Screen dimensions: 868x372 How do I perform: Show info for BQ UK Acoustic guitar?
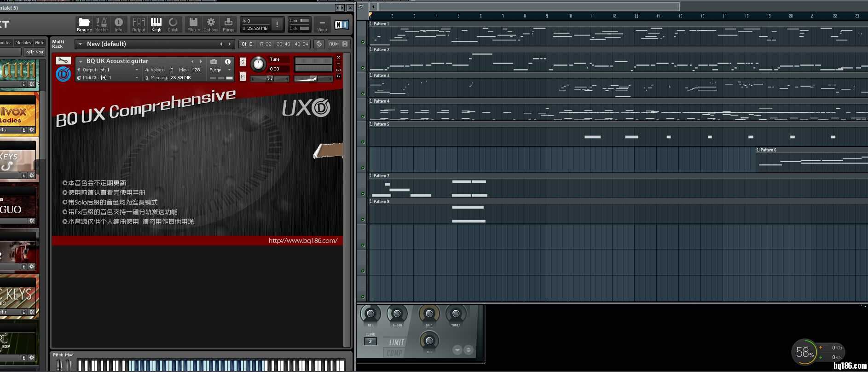coord(227,61)
